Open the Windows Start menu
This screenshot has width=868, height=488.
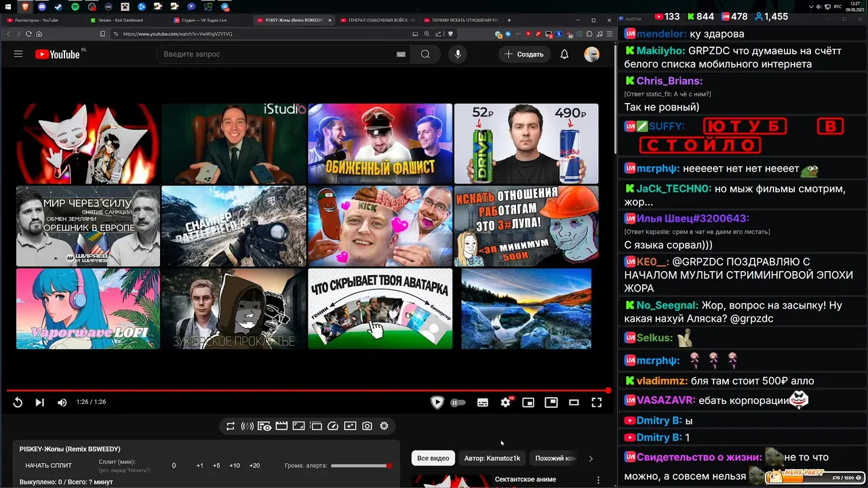point(7,6)
